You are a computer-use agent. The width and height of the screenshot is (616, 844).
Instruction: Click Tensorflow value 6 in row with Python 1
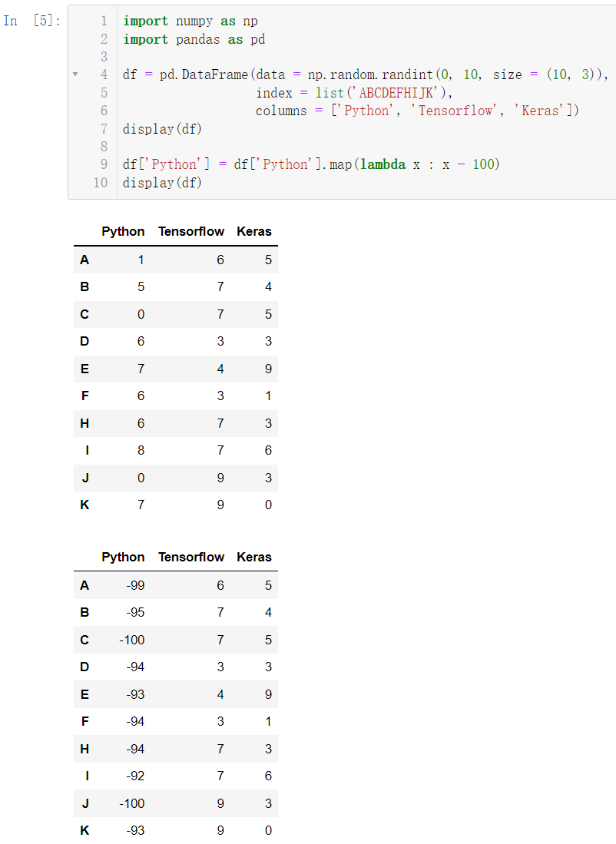pos(220,260)
